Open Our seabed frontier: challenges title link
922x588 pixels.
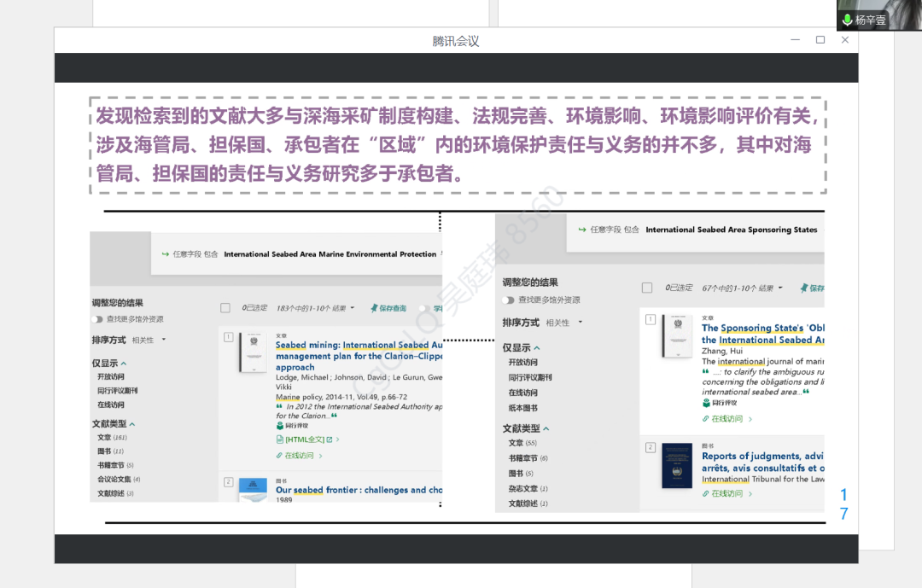[x=359, y=490]
